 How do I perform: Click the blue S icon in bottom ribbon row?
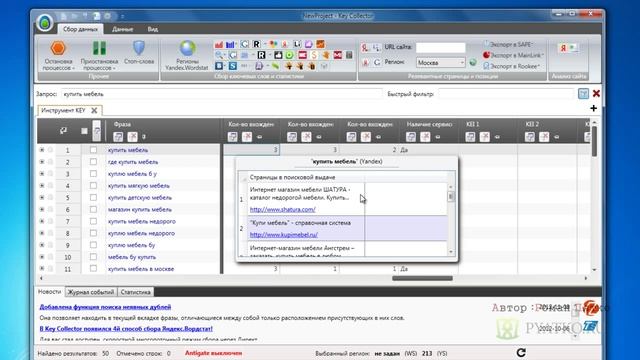click(x=233, y=65)
